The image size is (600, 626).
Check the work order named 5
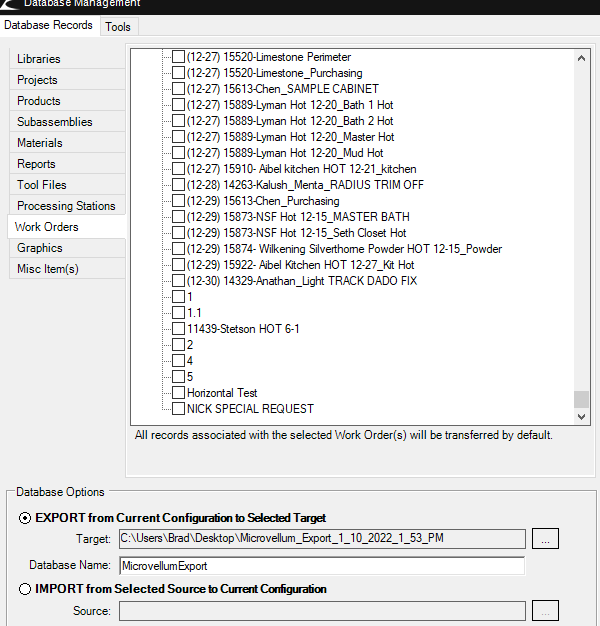pos(178,376)
